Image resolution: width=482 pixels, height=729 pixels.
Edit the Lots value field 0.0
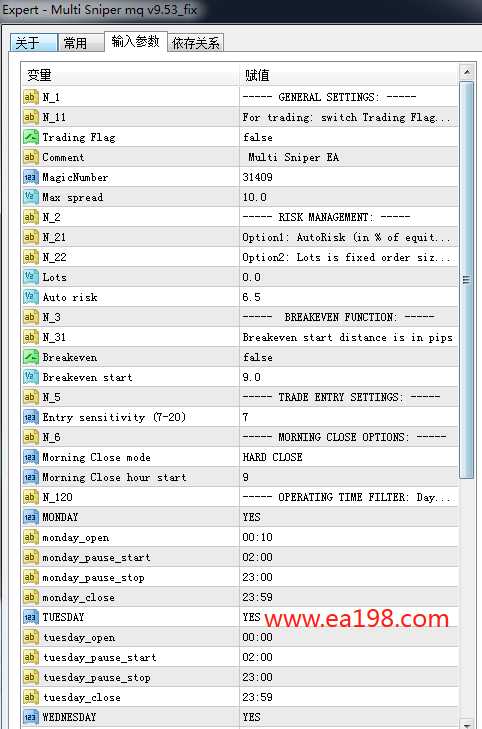349,277
